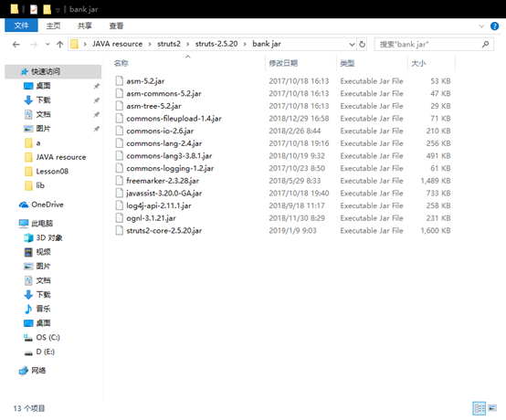Select file javassist-3.20.0-GA.jar
Image resolution: width=506 pixels, height=420 pixels.
coord(163,194)
